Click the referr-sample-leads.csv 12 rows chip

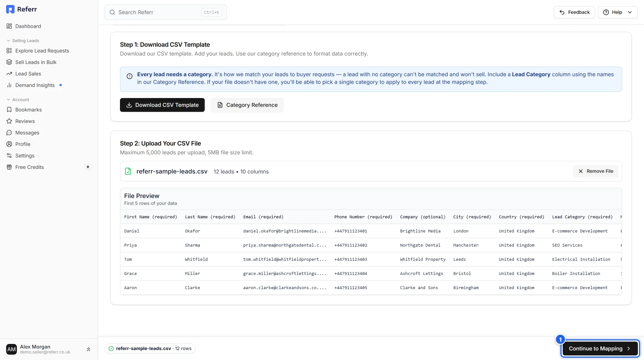coord(150,349)
